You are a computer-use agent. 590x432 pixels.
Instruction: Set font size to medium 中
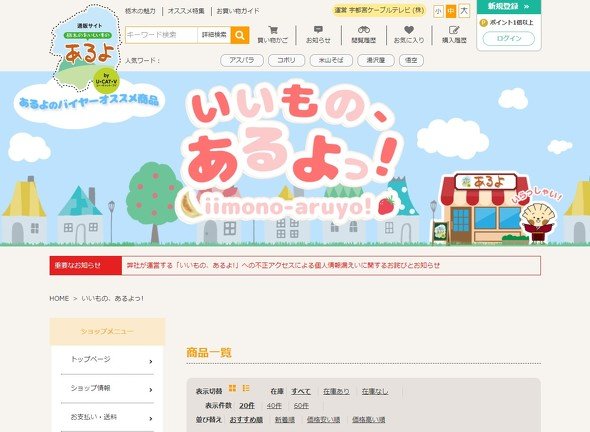[451, 11]
